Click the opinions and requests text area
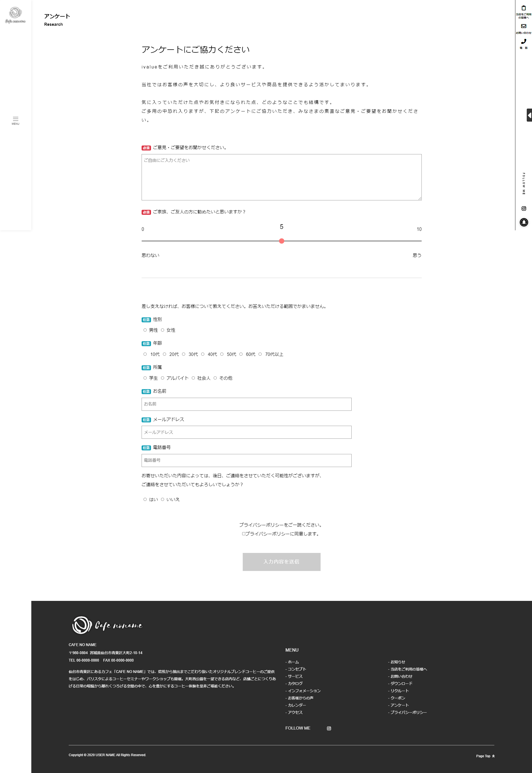This screenshot has width=532, height=773. tap(281, 177)
